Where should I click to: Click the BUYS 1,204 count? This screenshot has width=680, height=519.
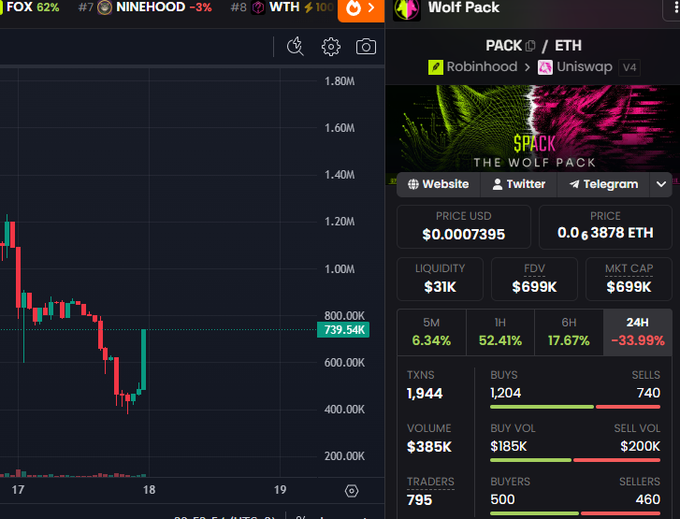[x=506, y=393]
